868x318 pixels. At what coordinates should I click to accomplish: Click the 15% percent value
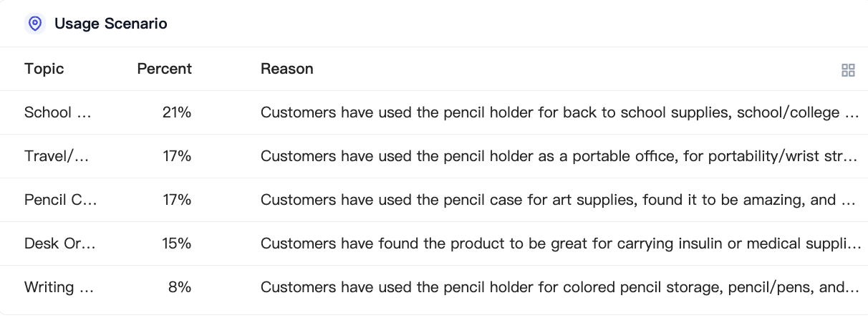point(177,244)
